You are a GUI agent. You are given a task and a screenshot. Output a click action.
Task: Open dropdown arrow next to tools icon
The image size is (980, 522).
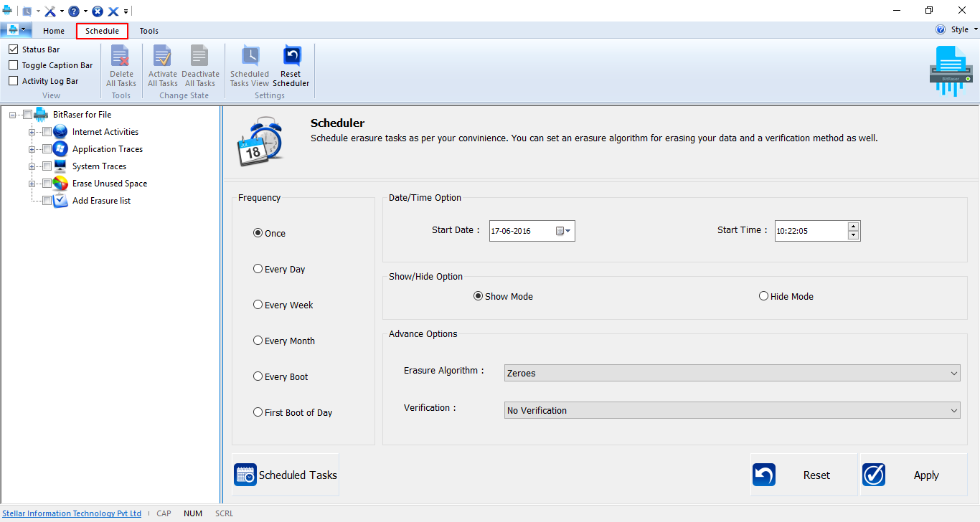pyautogui.click(x=62, y=11)
